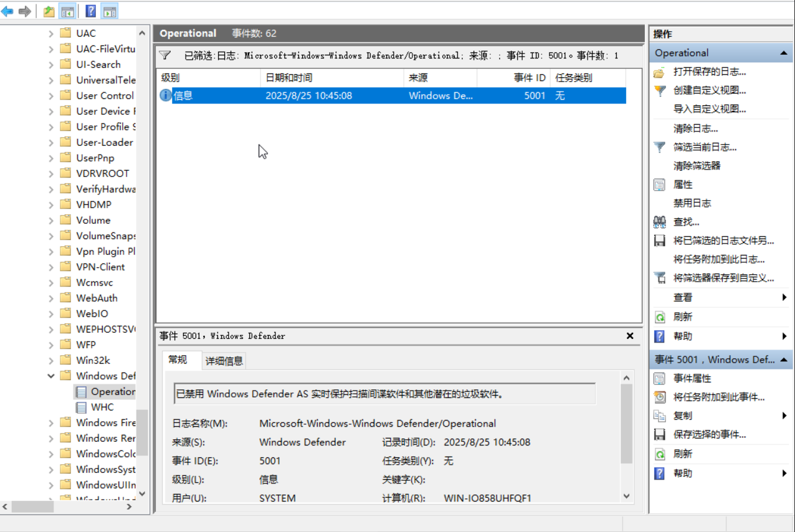Open the 复制 submenu arrow

(x=784, y=416)
